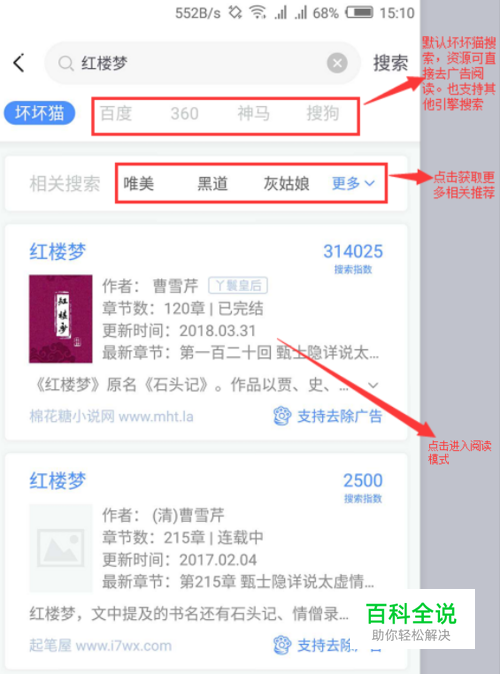The height and width of the screenshot is (674, 500).
Task: Tap the 搜索 button
Action: [x=390, y=63]
